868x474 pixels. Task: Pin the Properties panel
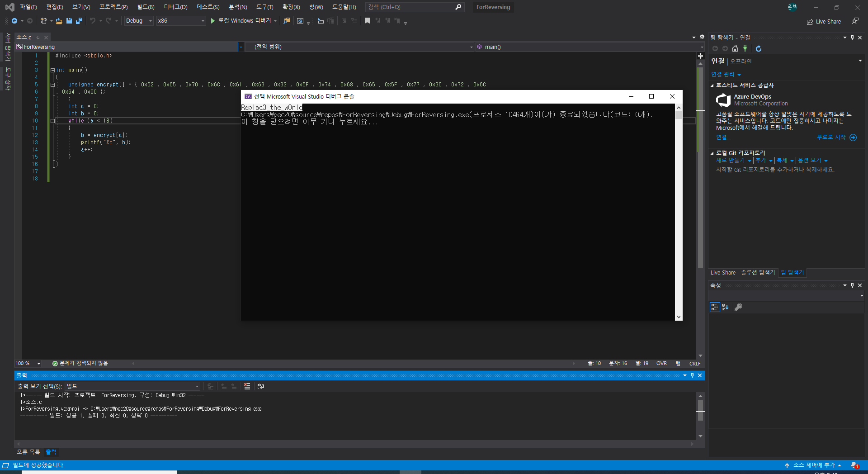(x=852, y=285)
